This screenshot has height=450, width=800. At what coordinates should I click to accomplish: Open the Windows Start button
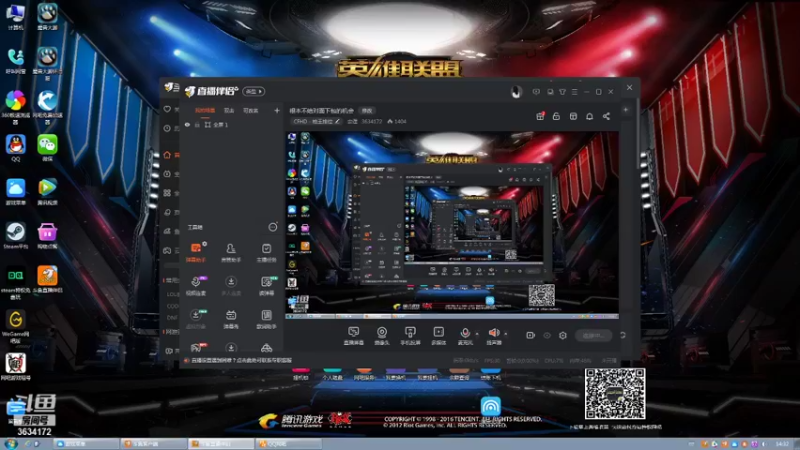pyautogui.click(x=10, y=444)
